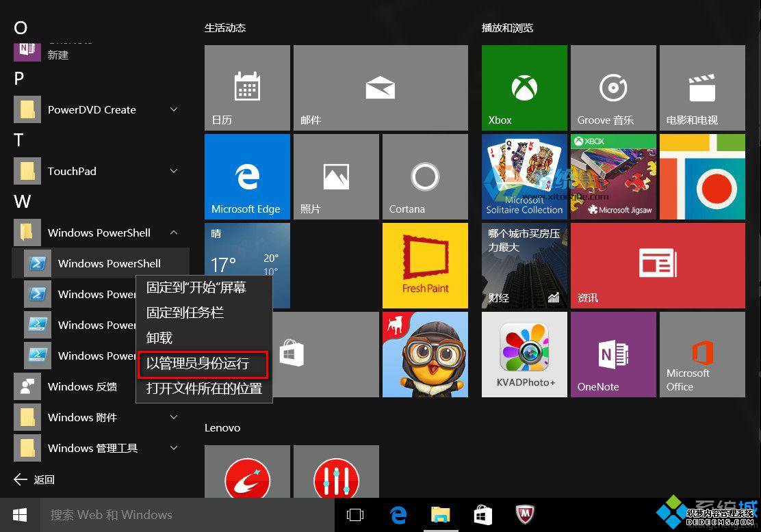Viewport: 761px width, 532px height.
Task: Click the 返回 back button
Action: 34,479
